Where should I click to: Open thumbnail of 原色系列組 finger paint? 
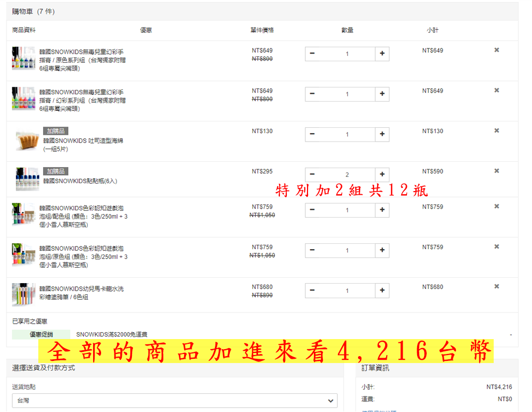click(23, 59)
